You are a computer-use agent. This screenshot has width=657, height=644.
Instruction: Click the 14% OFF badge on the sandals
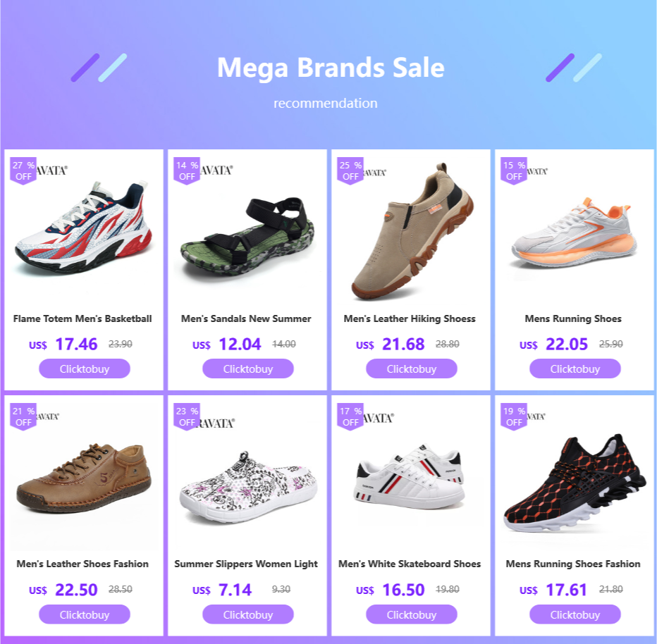187,171
